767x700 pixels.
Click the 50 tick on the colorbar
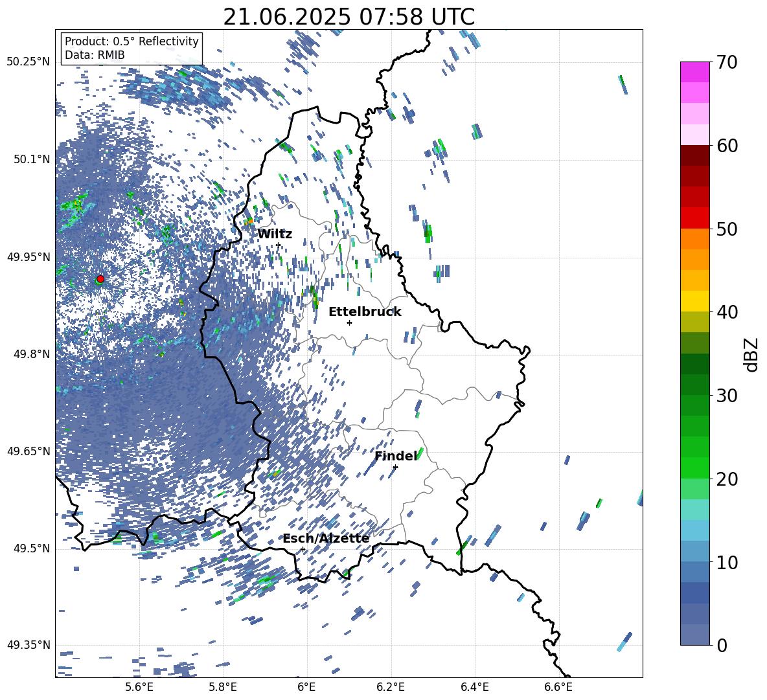[x=726, y=229]
